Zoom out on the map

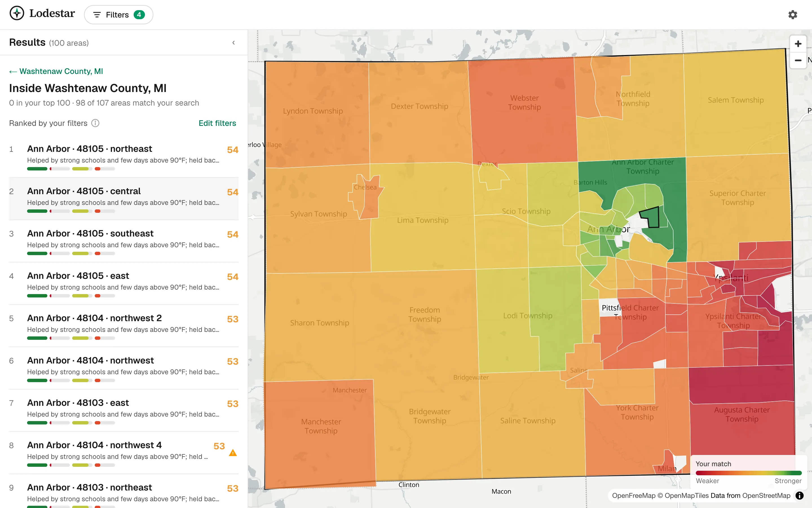coord(798,60)
